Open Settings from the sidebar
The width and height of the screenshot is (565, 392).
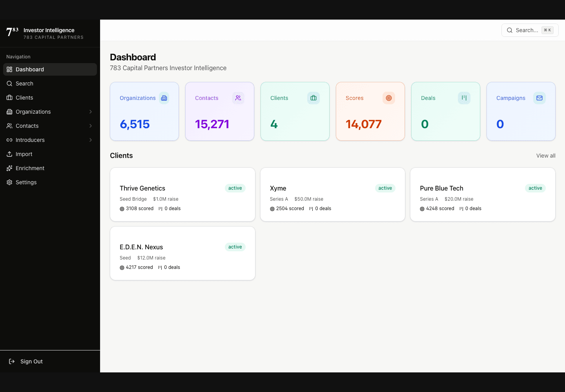(50, 182)
